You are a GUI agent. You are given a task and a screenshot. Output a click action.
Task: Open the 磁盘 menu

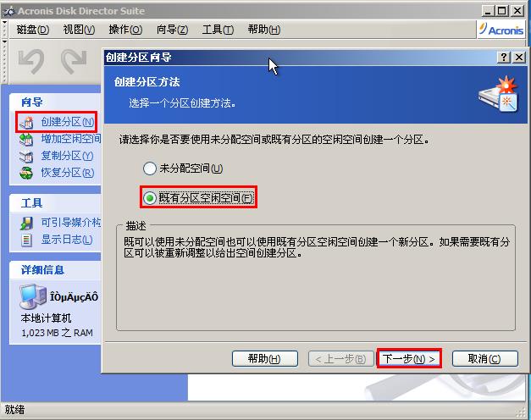(33, 30)
